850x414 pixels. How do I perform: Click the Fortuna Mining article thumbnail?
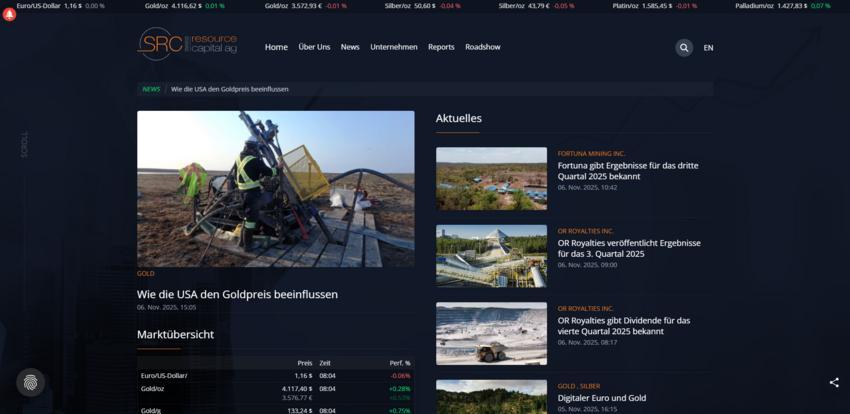pyautogui.click(x=491, y=178)
